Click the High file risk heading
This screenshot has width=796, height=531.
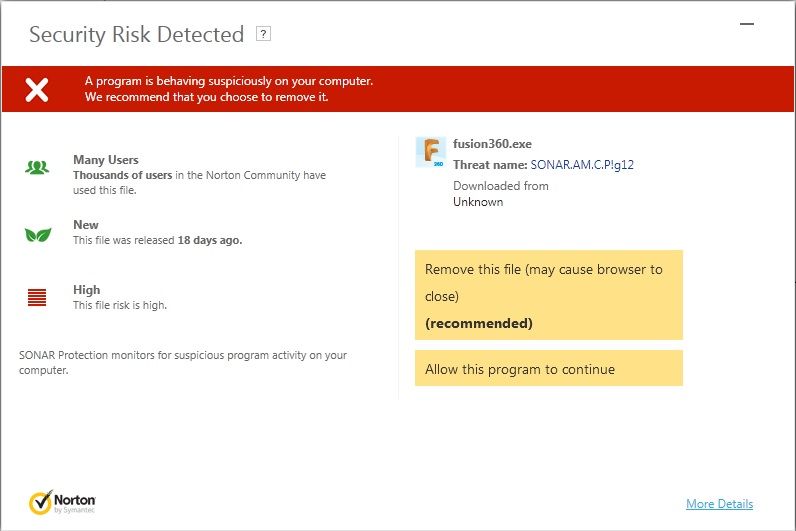pyautogui.click(x=87, y=290)
